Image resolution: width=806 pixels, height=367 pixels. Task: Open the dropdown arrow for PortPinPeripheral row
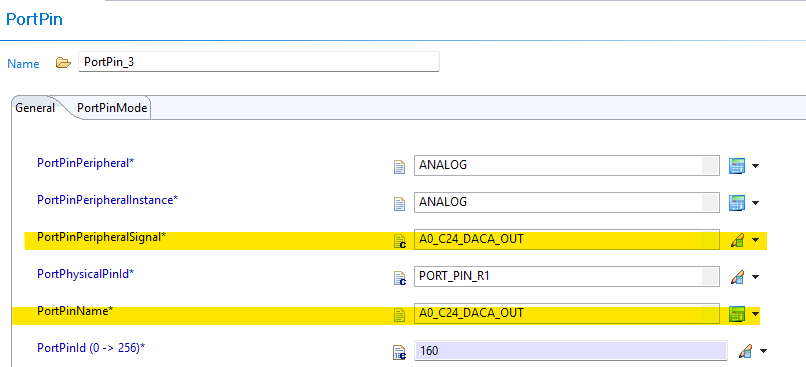point(755,166)
